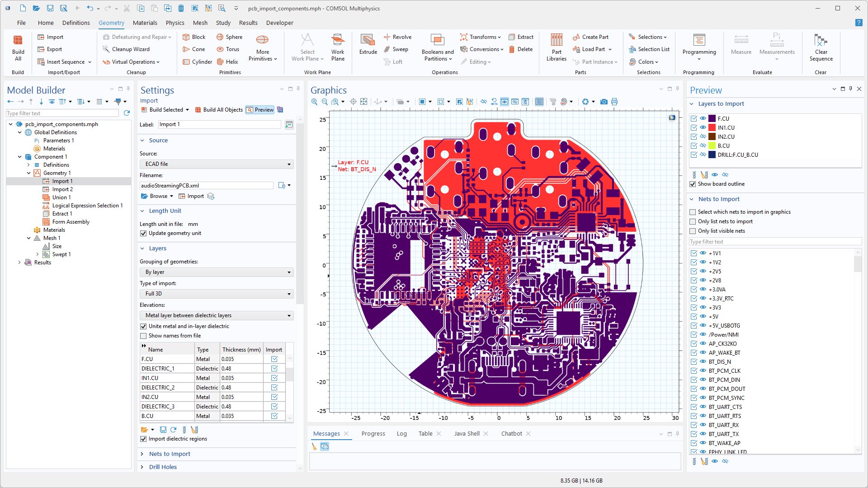Open the Elevations dropdown
Image resolution: width=868 pixels, height=488 pixels.
tap(217, 315)
